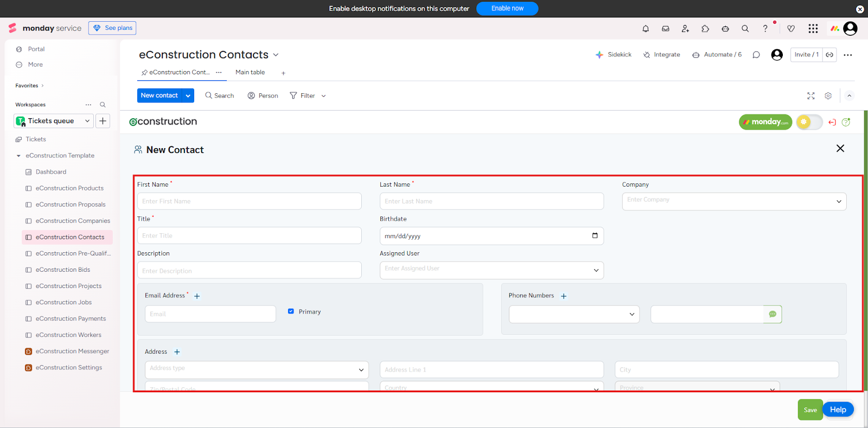Image resolution: width=868 pixels, height=428 pixels.
Task: Switch to the Main table tab
Action: (x=250, y=72)
